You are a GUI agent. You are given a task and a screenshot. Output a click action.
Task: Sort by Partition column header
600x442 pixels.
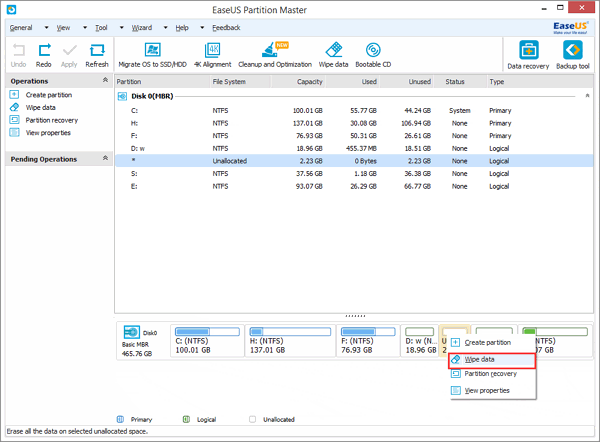tap(162, 82)
